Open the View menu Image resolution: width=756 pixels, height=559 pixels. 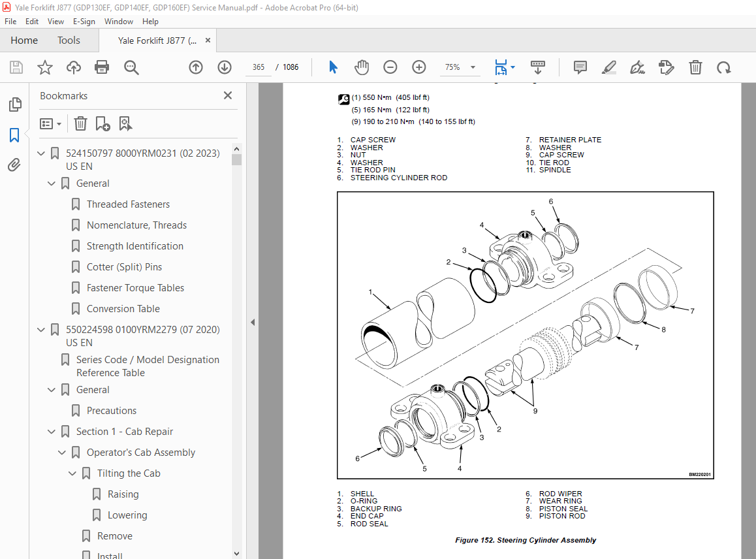[55, 21]
